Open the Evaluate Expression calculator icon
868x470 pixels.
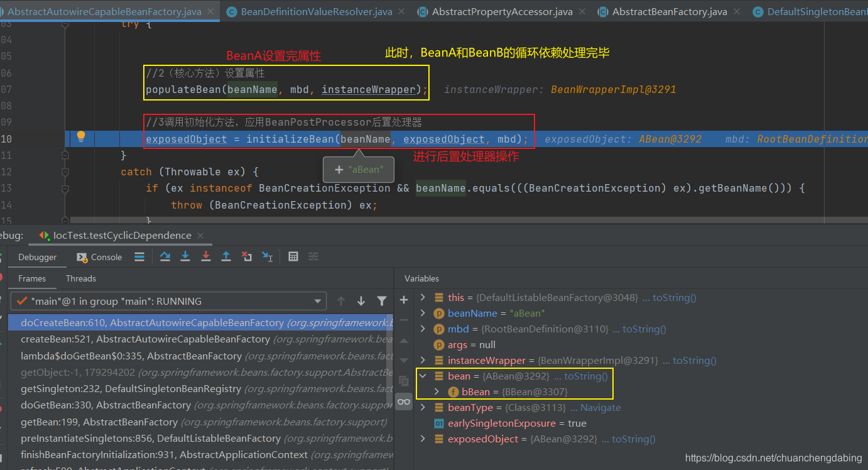[x=293, y=256]
